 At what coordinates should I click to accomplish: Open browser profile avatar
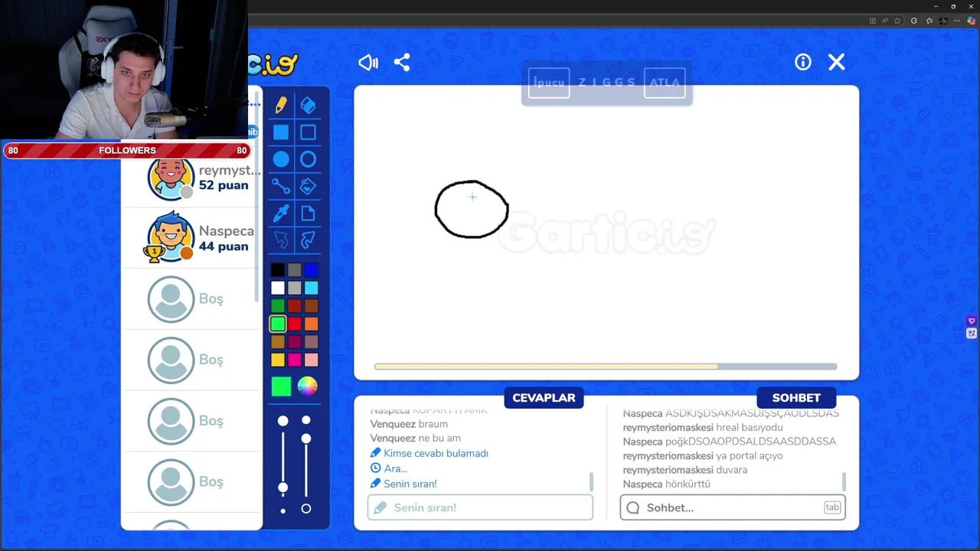943,21
